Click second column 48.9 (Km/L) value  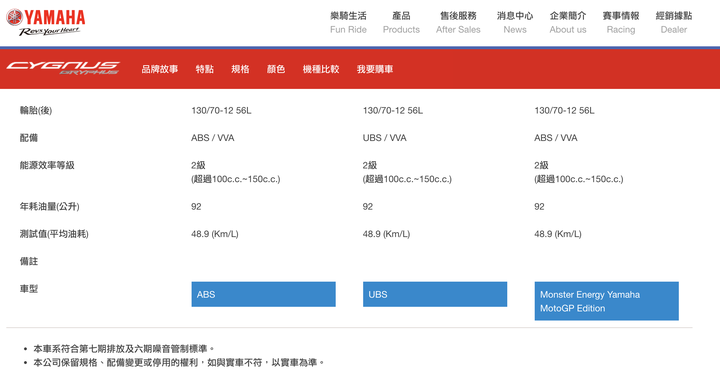coord(386,234)
